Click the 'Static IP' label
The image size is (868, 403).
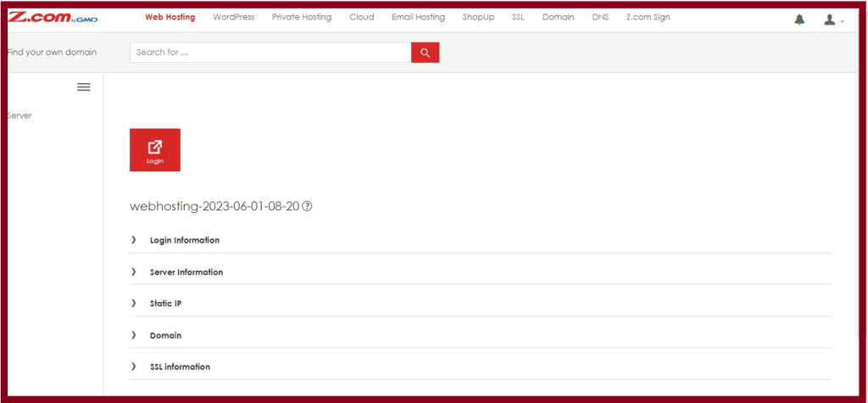(x=165, y=303)
